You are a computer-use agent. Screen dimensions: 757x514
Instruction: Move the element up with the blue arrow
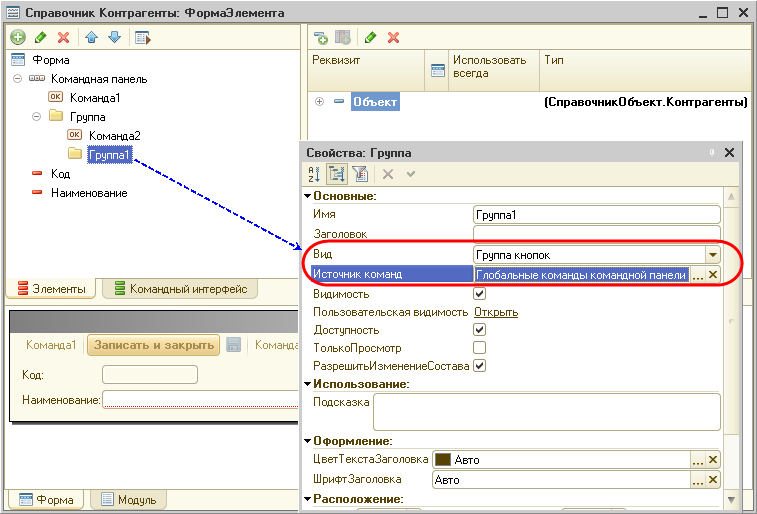coord(92,38)
